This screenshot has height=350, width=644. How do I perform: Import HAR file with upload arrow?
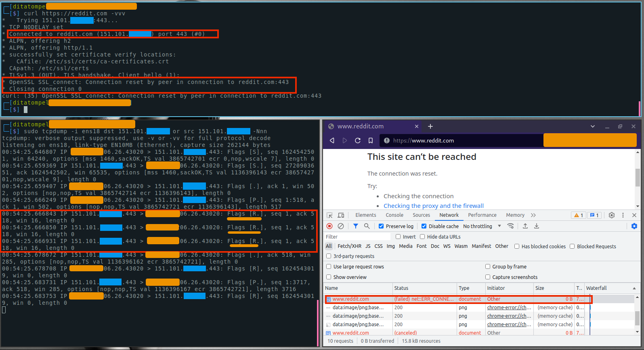point(525,226)
